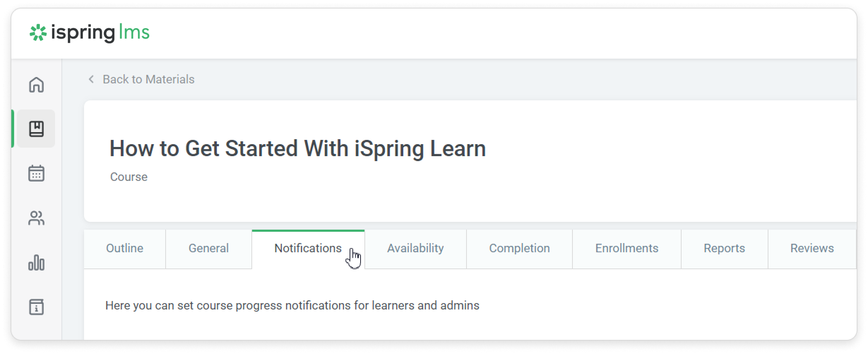
Task: Open the General tab
Action: [208, 248]
